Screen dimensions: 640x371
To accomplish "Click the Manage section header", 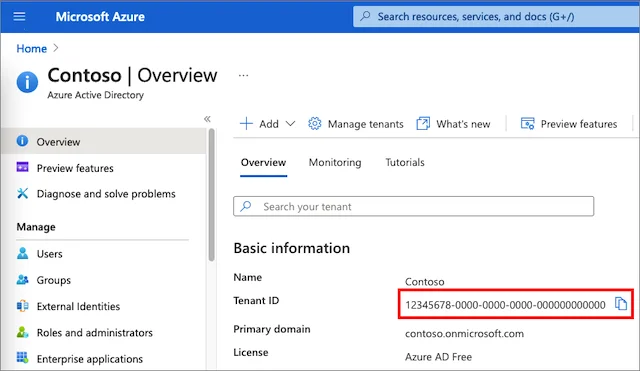I will [36, 227].
